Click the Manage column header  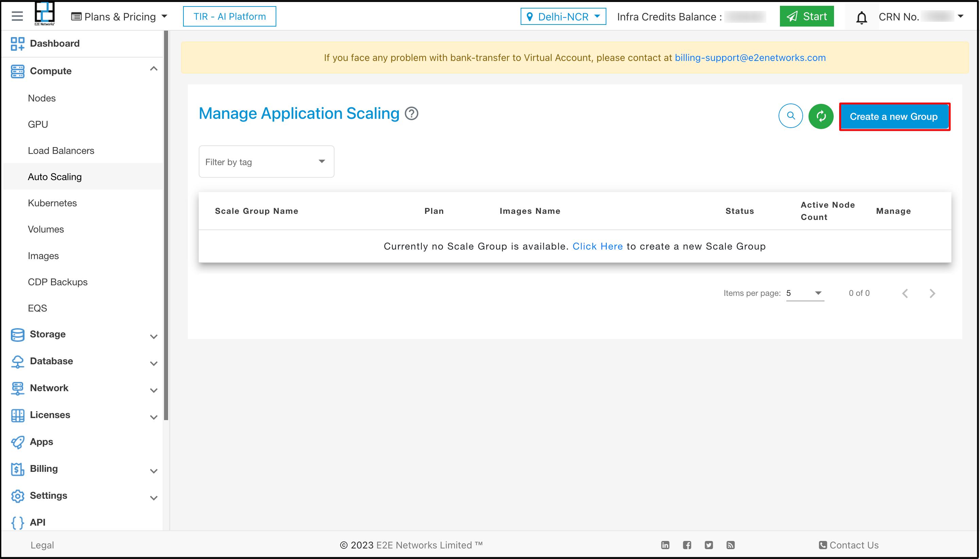(893, 211)
